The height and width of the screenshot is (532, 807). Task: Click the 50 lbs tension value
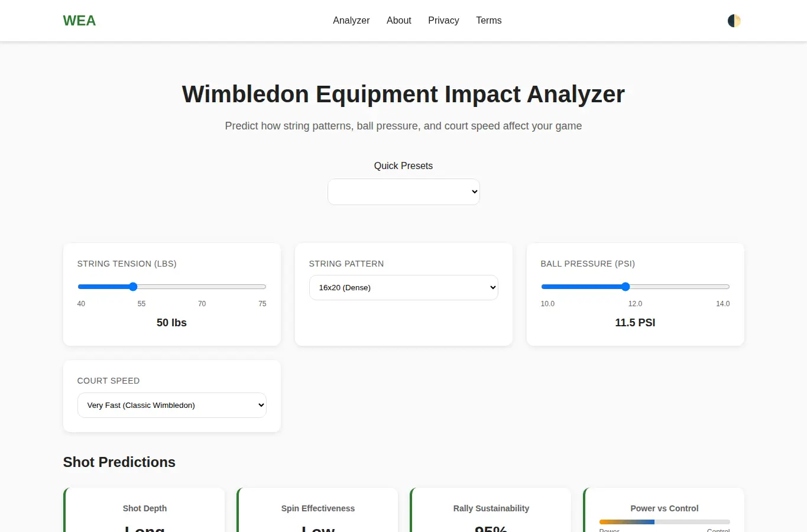point(171,323)
